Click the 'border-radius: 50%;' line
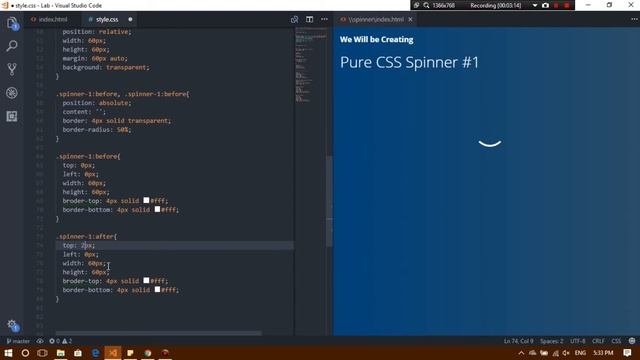This screenshot has height=360, width=640. (97, 129)
